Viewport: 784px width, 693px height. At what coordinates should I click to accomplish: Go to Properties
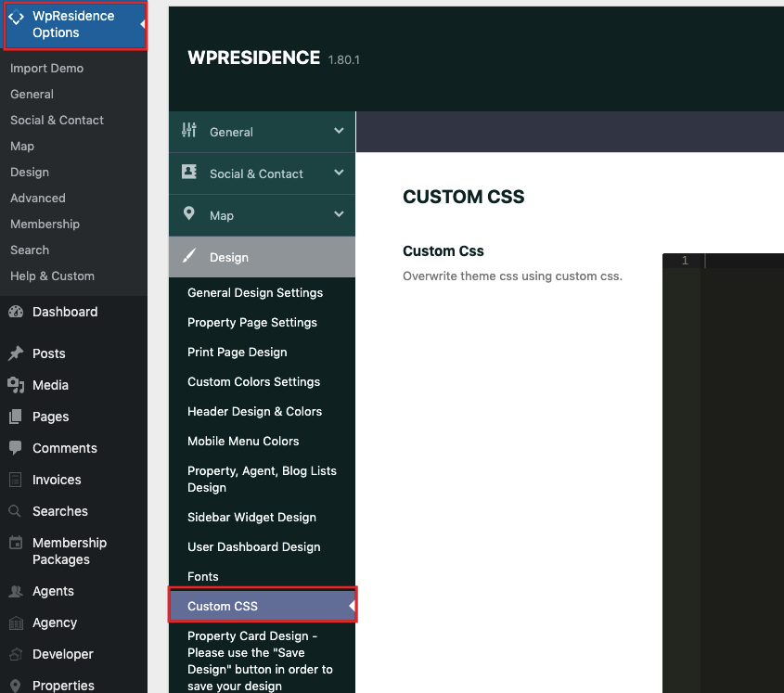[x=63, y=686]
